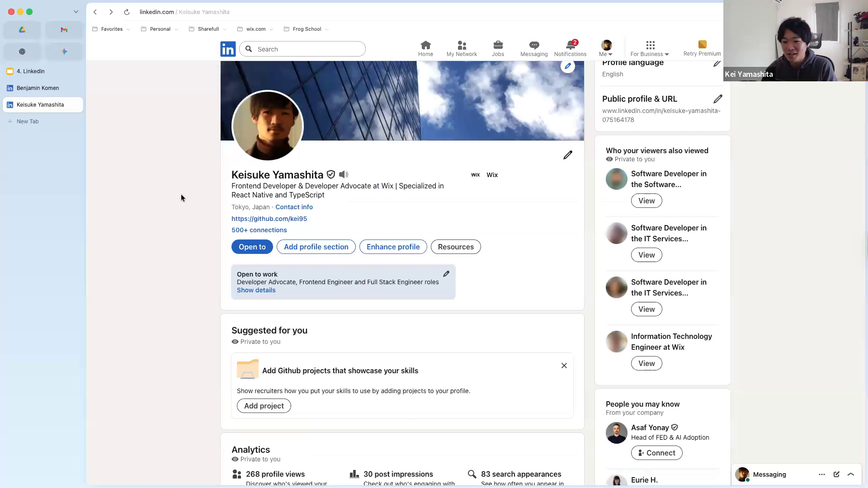Go back in browser history
Screen dimensions: 868x488
coord(95,12)
